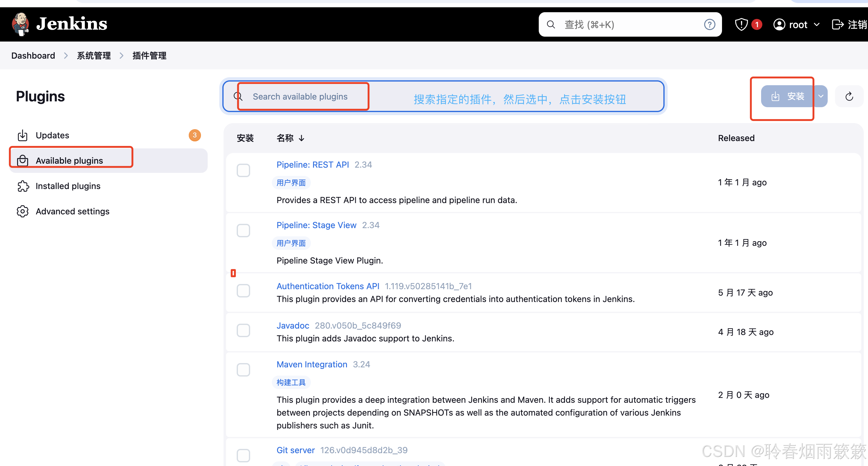Click the refresh plugin list icon
This screenshot has height=466, width=868.
tap(849, 96)
